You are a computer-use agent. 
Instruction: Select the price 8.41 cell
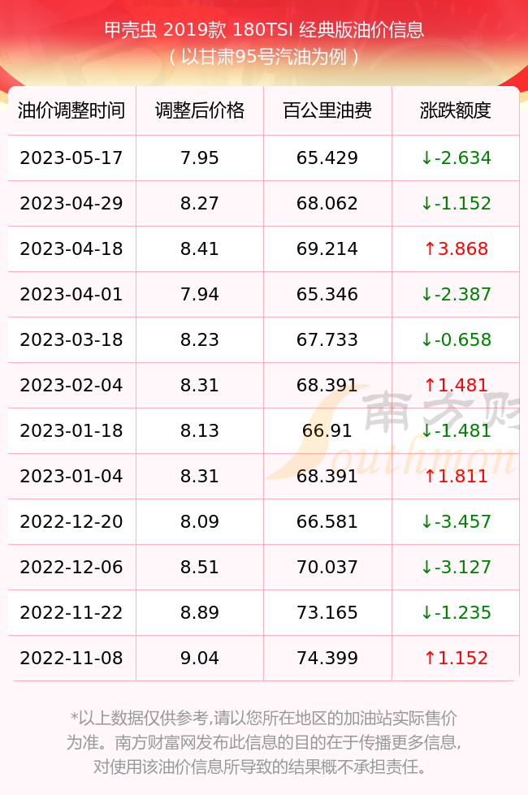(x=200, y=249)
